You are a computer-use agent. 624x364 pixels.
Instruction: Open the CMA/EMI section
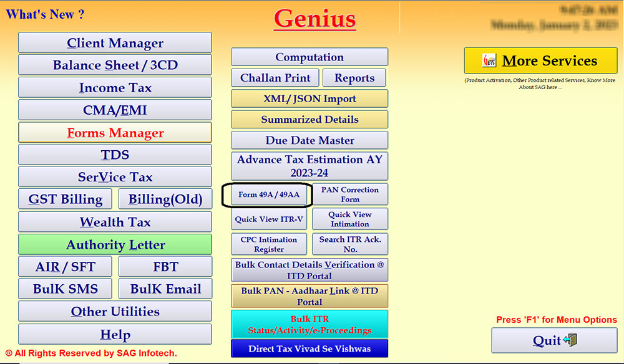[115, 110]
